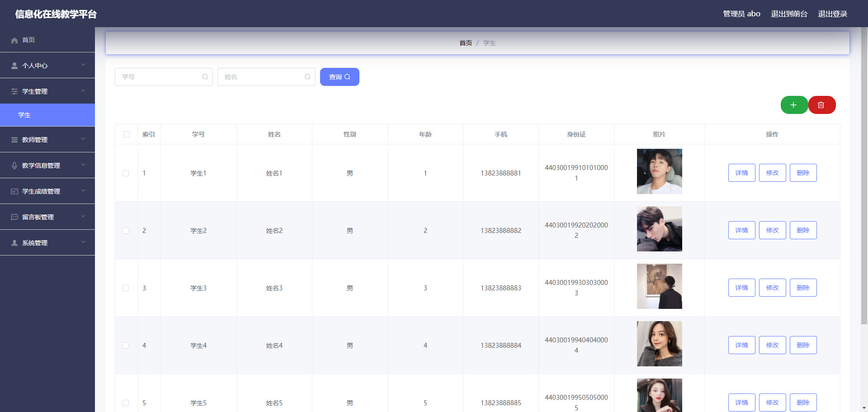Viewport: 868px width, 412px height.
Task: Open the 首页 sidebar menu item
Action: click(47, 40)
